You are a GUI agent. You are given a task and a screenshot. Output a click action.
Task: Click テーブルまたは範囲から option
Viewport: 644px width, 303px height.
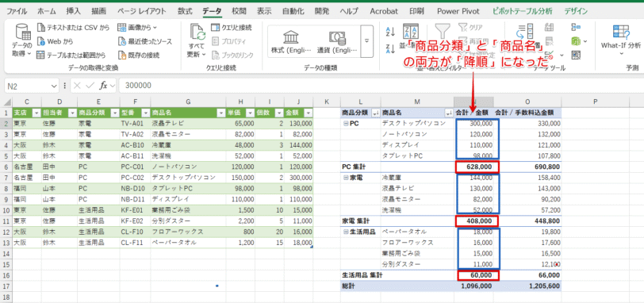tap(71, 55)
